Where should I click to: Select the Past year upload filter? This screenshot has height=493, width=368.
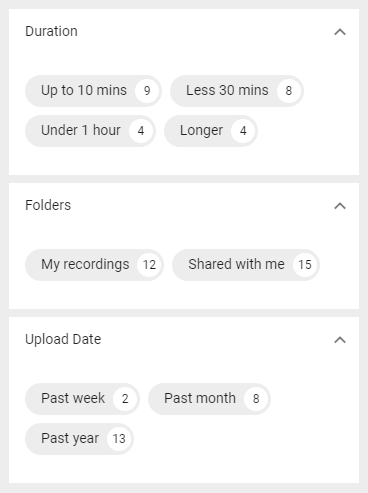tap(79, 439)
